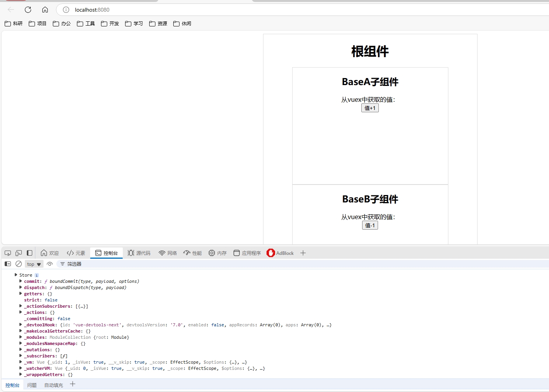Open the 学习 bookmarks folder
The image size is (549, 392).
click(134, 24)
